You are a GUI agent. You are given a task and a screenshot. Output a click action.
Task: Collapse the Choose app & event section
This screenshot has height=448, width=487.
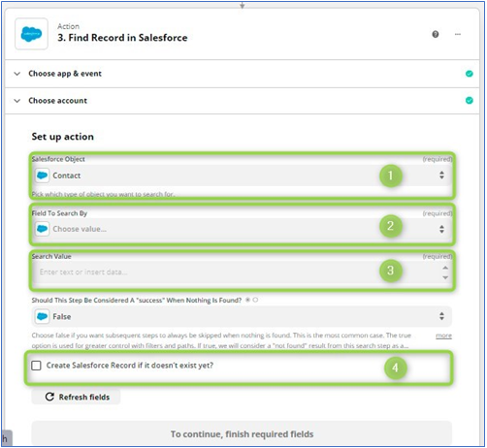pos(17,74)
